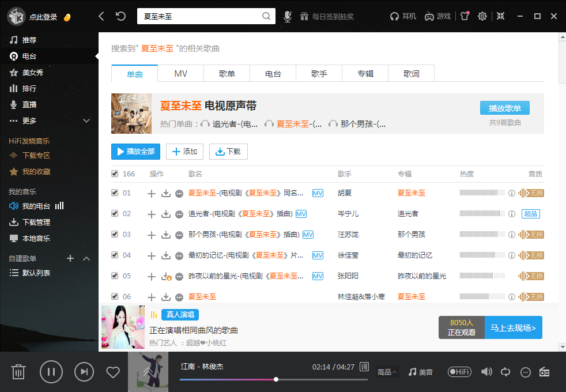This screenshot has width=566, height=392.
Task: Open the skin (shirt) icon
Action: 465,16
